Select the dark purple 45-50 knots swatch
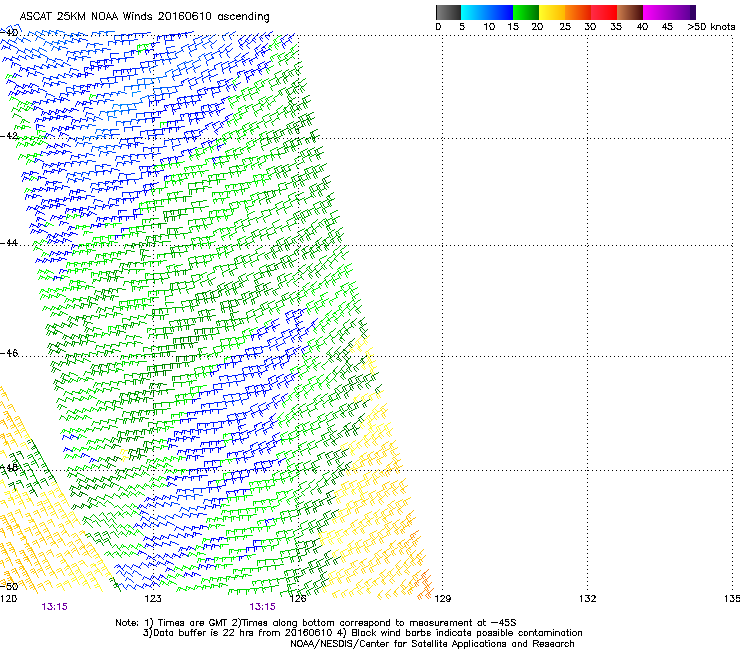The height and width of the screenshot is (650, 740). 682,12
